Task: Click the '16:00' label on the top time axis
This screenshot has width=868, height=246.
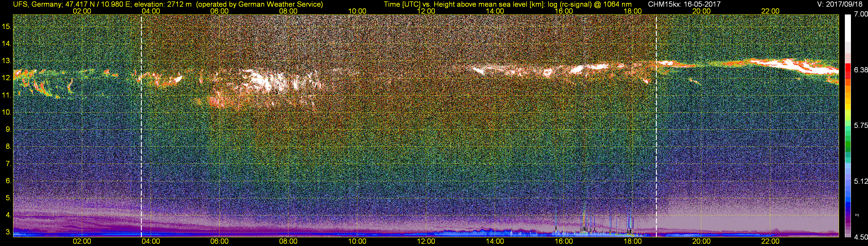Action: (564, 11)
